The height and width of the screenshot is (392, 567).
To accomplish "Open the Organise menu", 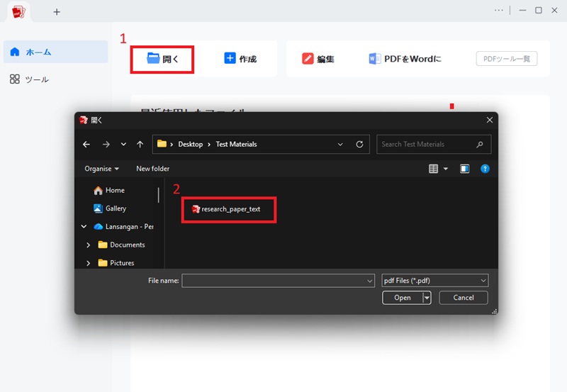I will pyautogui.click(x=101, y=169).
